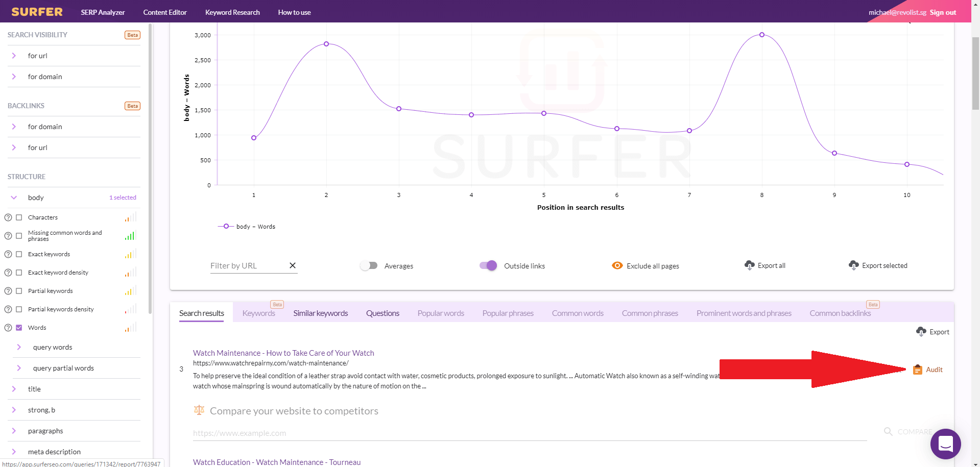Switch to Popular words tab
980x467 pixels.
[441, 313]
